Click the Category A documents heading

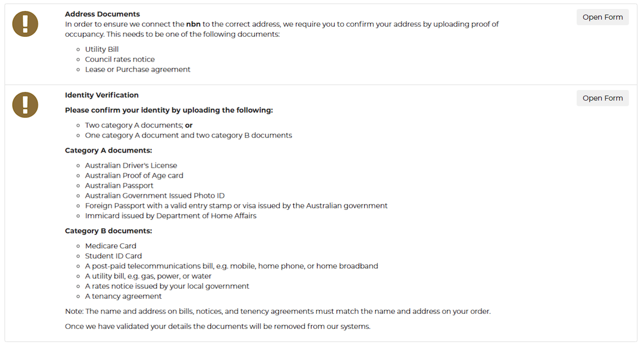click(x=108, y=150)
